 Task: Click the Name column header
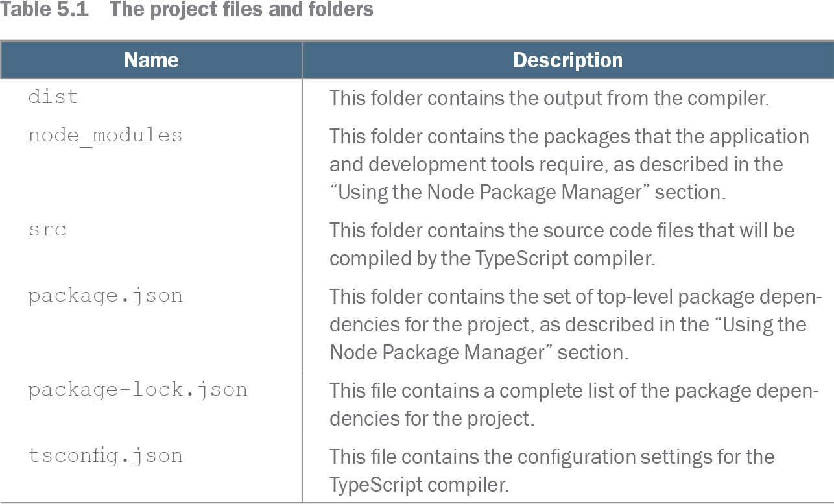pyautogui.click(x=151, y=60)
